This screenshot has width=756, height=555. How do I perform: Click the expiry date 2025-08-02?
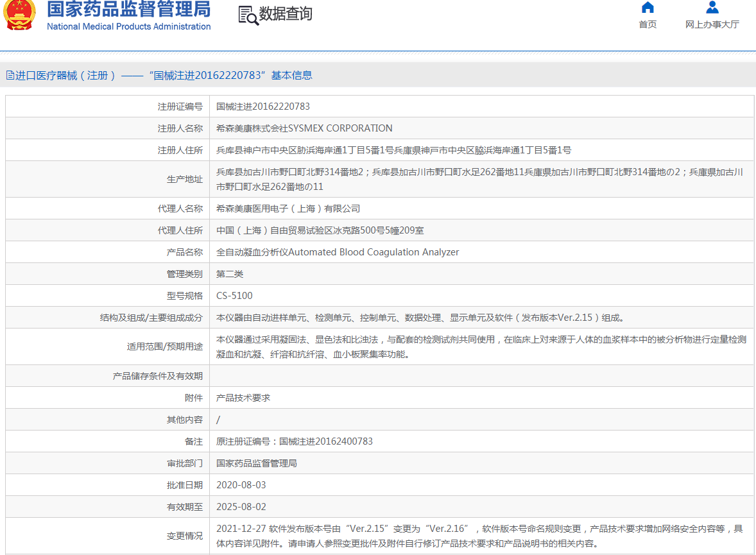(x=241, y=507)
